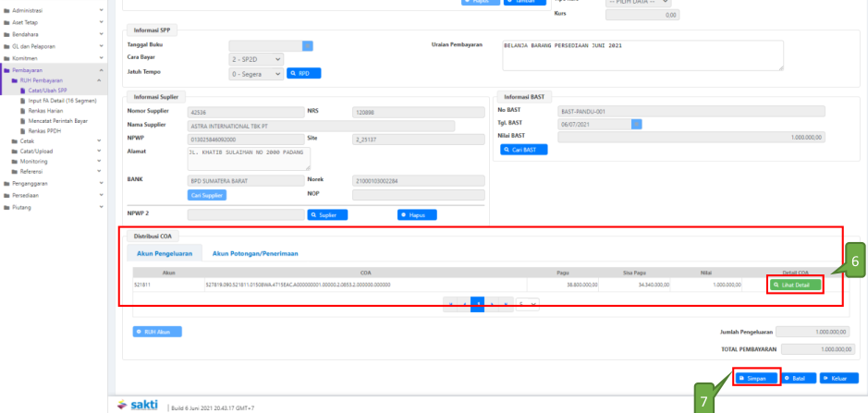Click the Rencana PPDH document icon
Screen dimensions: 868x413
(23, 131)
